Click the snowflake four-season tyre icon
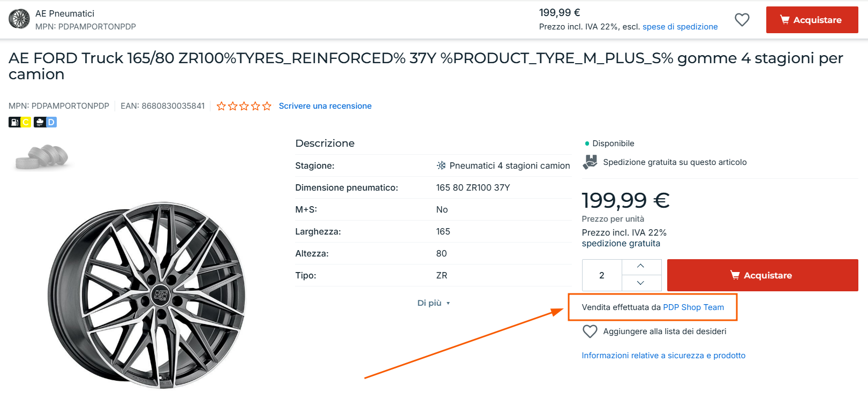This screenshot has height=400, width=868. pos(441,165)
